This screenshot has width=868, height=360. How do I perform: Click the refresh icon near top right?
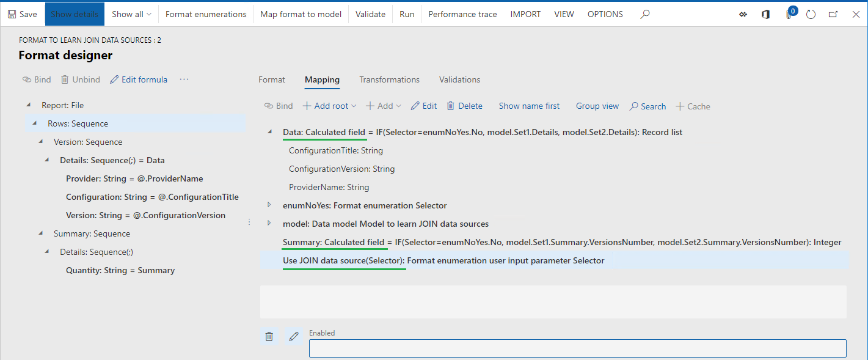[811, 14]
